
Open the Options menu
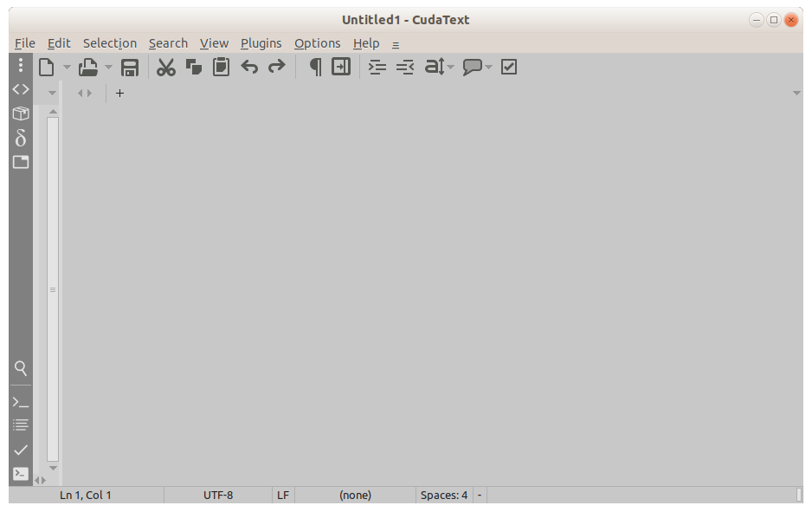[x=318, y=43]
